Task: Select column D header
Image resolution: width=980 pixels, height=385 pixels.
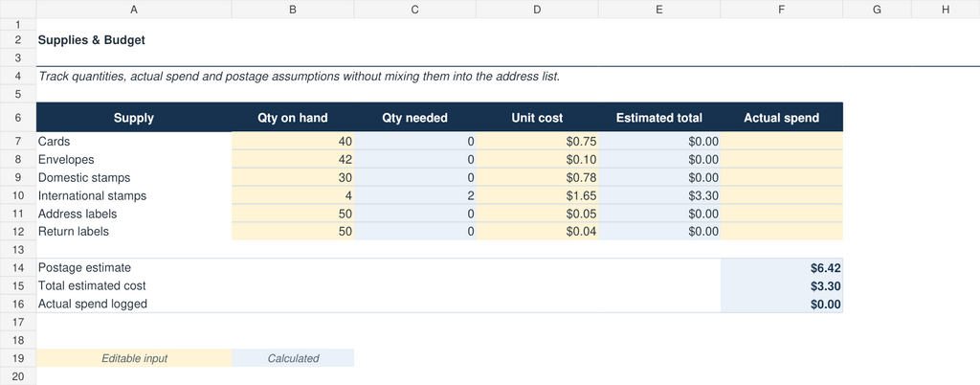Action: tap(537, 10)
